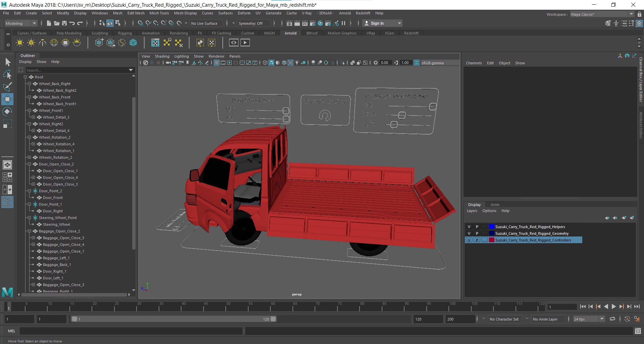The width and height of the screenshot is (644, 344).
Task: Create an Arnold skydome light
Action: (x=54, y=43)
